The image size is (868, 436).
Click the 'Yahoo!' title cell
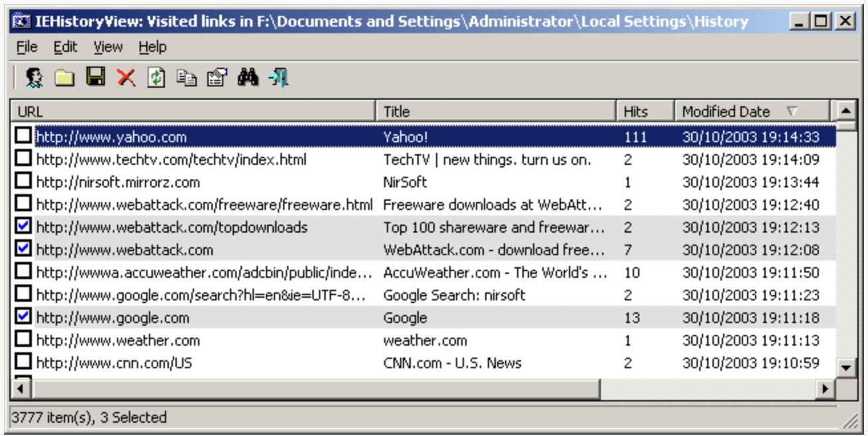click(405, 137)
